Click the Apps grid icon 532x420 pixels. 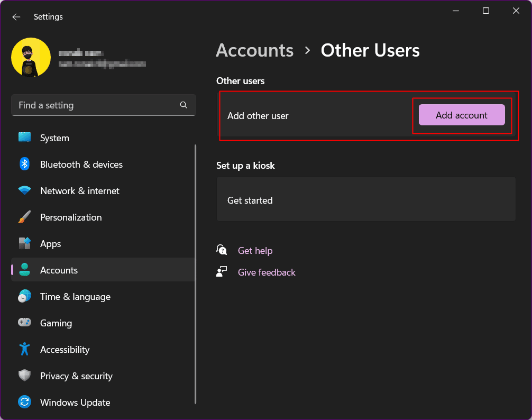pyautogui.click(x=24, y=243)
